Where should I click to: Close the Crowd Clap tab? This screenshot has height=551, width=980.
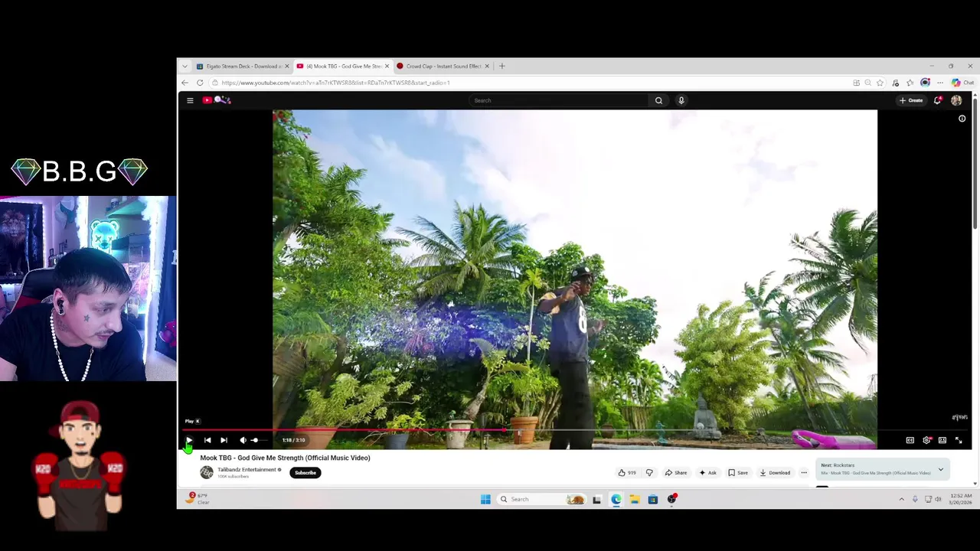tap(487, 66)
